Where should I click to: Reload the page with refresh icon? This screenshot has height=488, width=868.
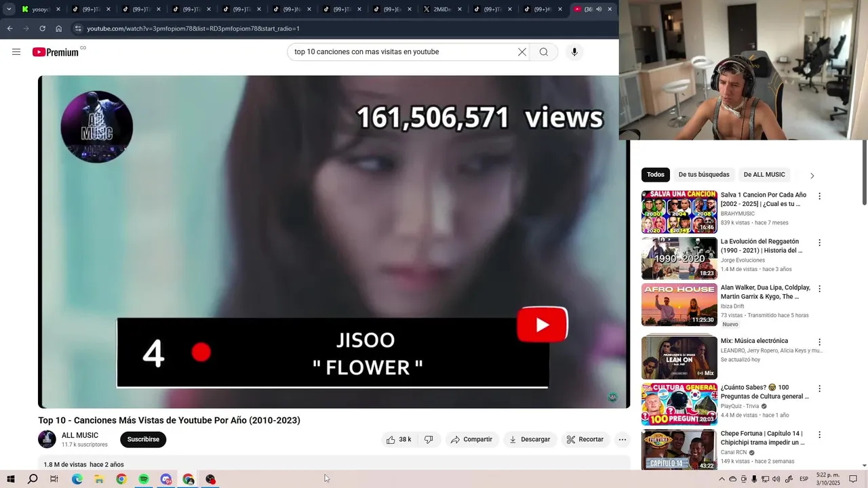42,28
